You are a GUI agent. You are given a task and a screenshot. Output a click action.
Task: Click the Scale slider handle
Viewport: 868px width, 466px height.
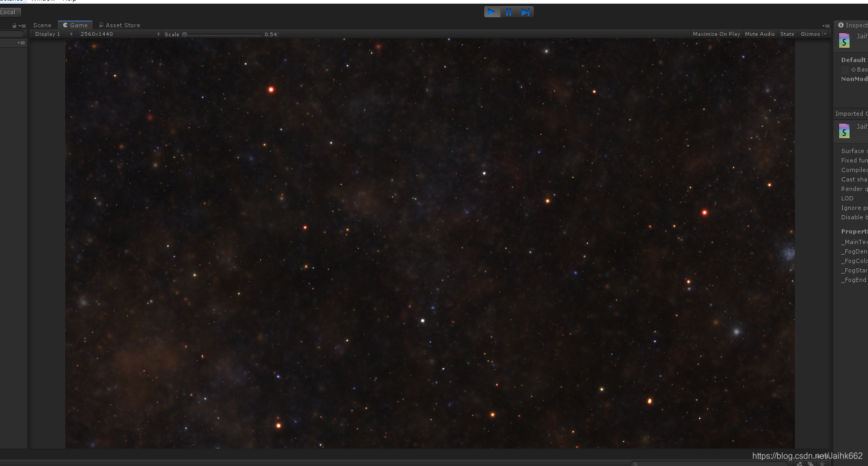point(185,35)
